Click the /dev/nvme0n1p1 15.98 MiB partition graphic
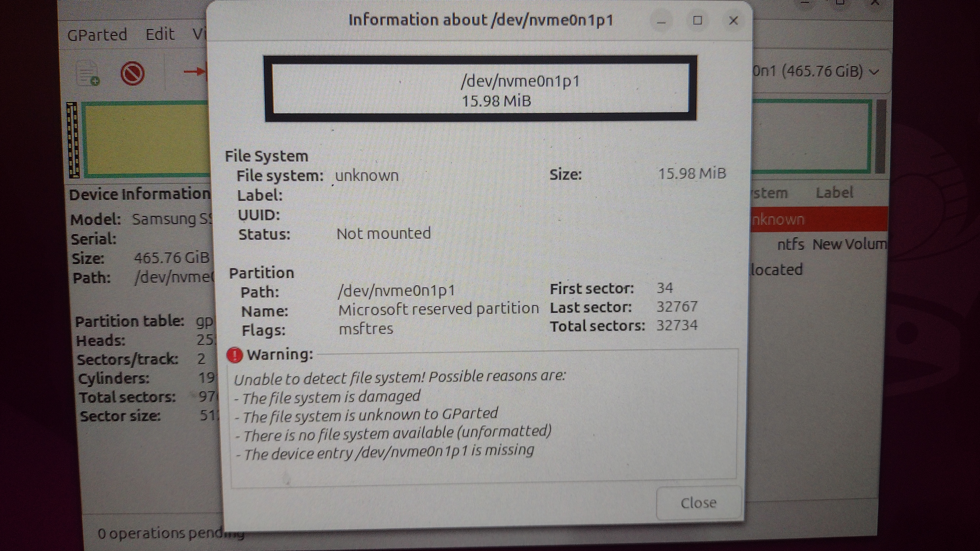Viewport: 980px width, 551px height. (x=480, y=89)
